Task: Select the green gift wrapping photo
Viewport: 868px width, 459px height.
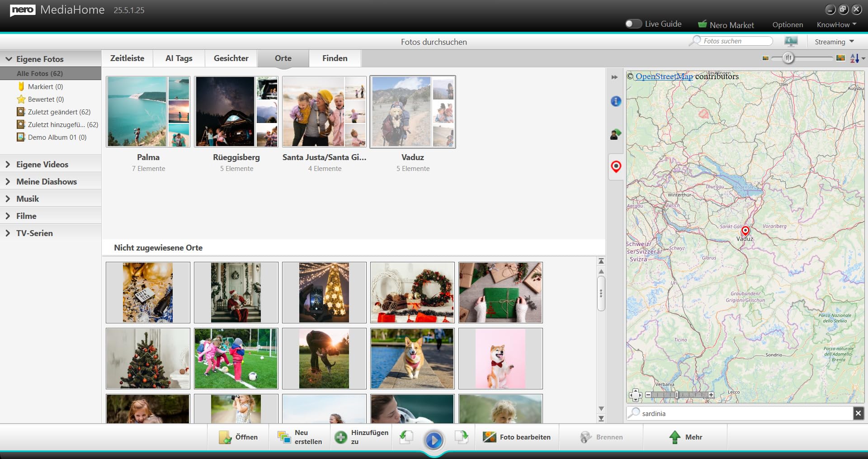Action: (501, 293)
